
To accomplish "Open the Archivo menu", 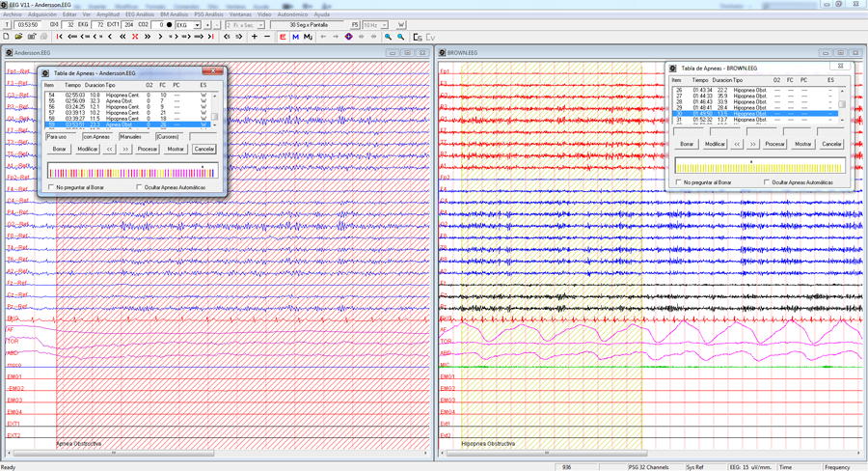I will click(x=13, y=14).
